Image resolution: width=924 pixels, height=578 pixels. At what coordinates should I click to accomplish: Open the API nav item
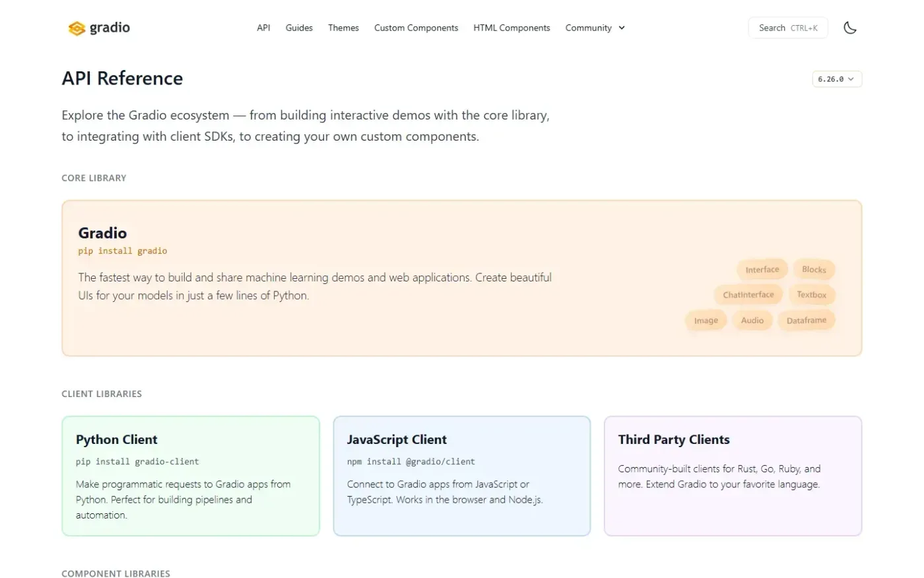click(263, 28)
